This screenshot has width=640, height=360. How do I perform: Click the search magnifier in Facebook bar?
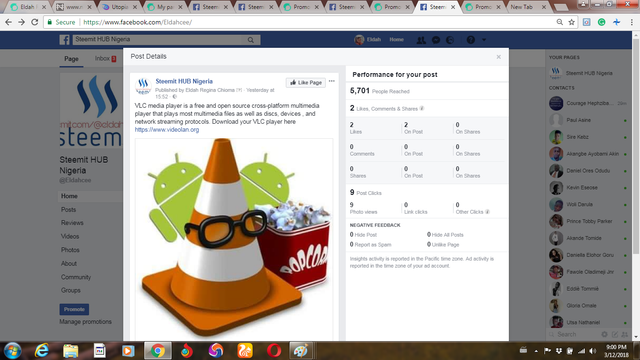tap(251, 40)
